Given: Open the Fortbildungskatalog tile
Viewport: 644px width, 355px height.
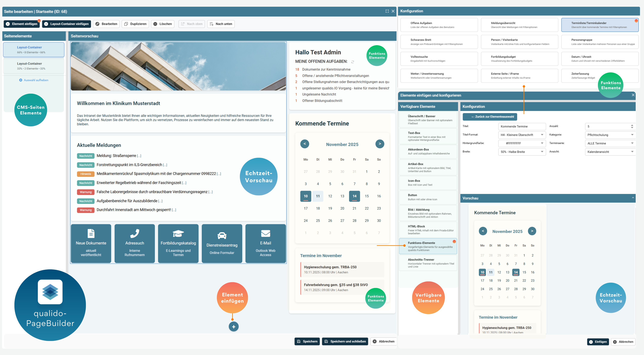Looking at the screenshot, I should pyautogui.click(x=178, y=243).
